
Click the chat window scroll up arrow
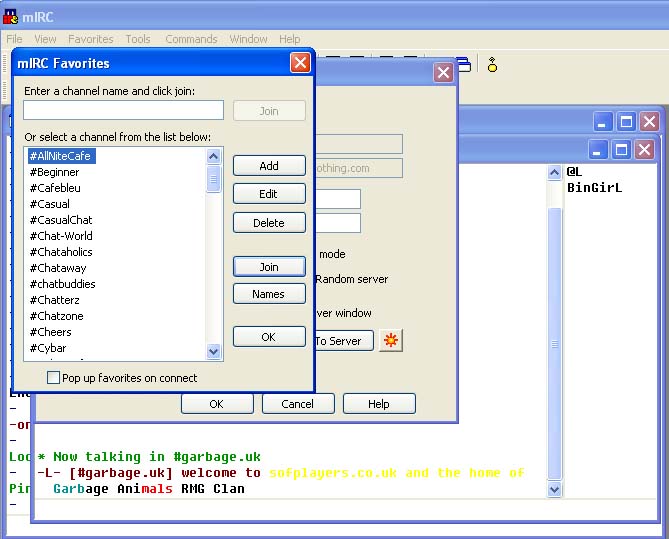point(554,172)
